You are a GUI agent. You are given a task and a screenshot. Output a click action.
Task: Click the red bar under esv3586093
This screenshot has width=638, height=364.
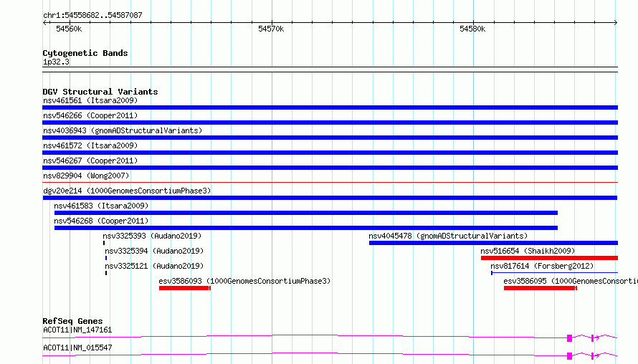(185, 288)
